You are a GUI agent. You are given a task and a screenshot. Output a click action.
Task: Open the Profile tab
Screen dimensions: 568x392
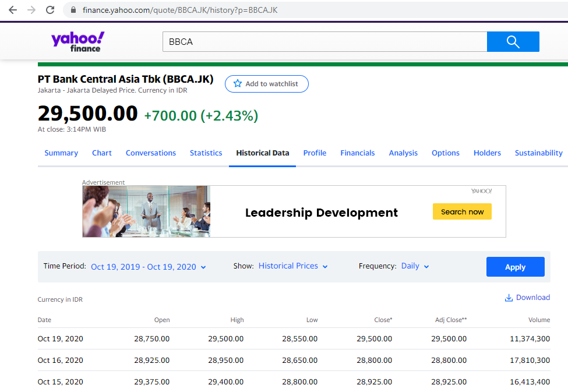click(315, 153)
